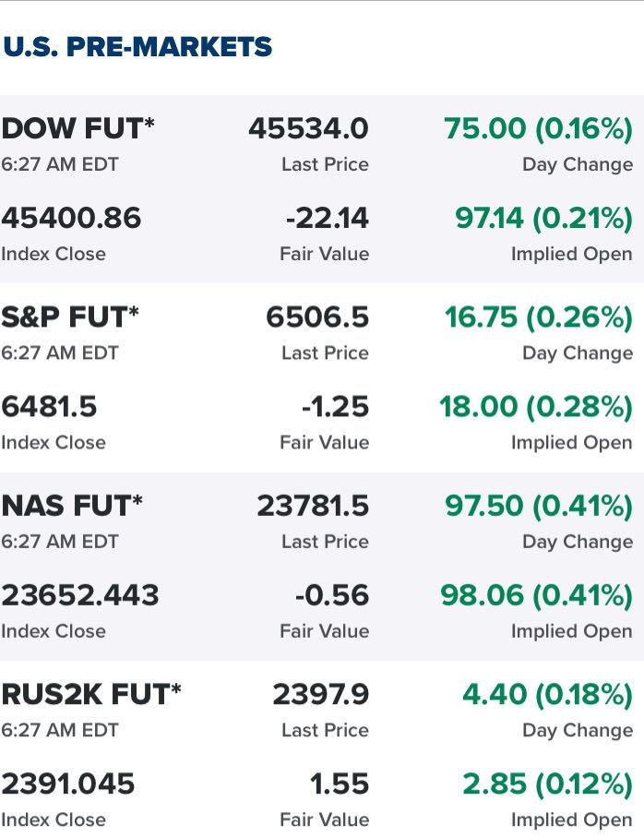
Task: Select DOW day change 75.00 (0.16%)
Action: pos(538,129)
